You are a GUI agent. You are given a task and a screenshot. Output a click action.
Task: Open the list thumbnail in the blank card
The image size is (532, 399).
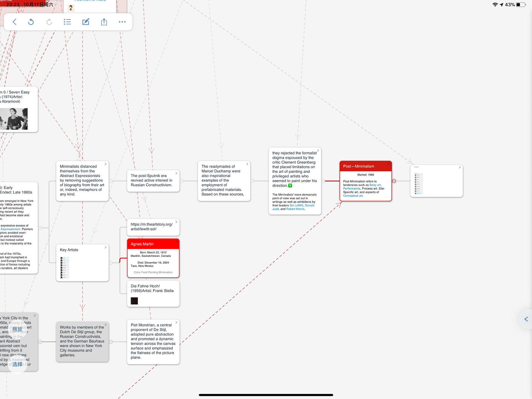click(x=418, y=184)
